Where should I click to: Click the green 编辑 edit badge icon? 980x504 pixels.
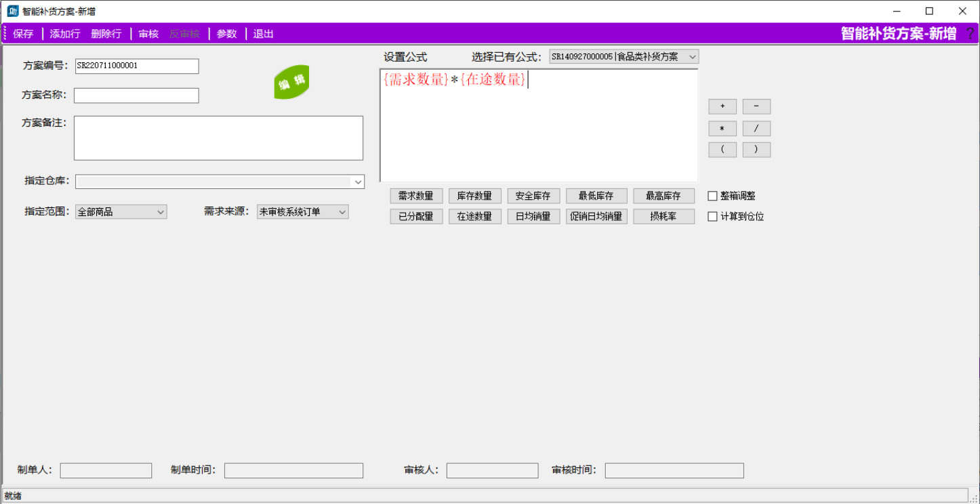point(291,82)
